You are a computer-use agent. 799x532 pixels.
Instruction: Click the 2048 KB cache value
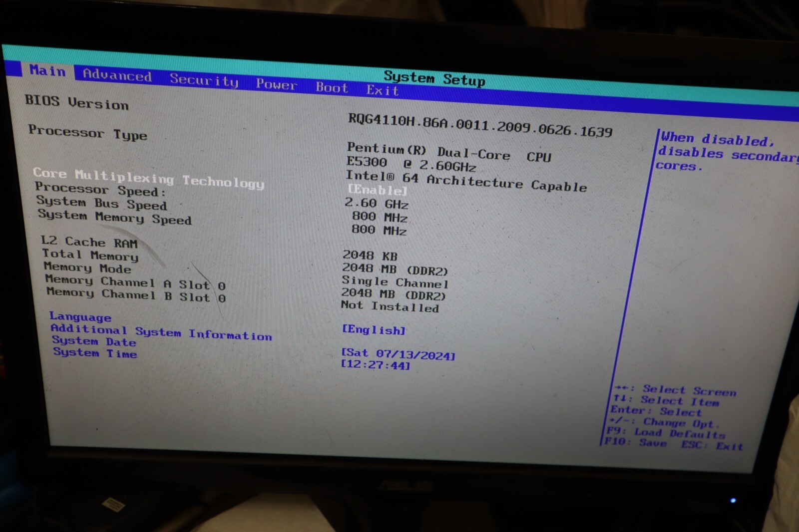370,256
